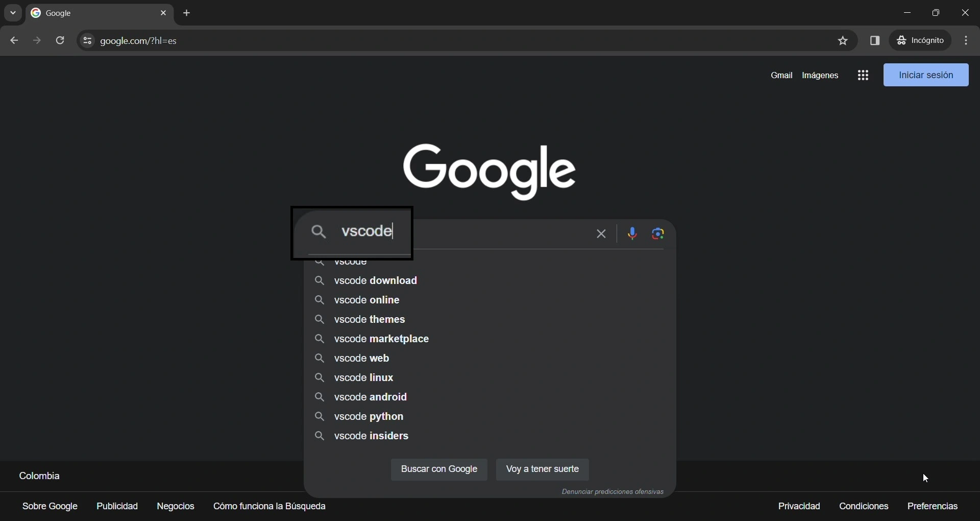
Task: Open a new browser tab
Action: click(x=187, y=13)
